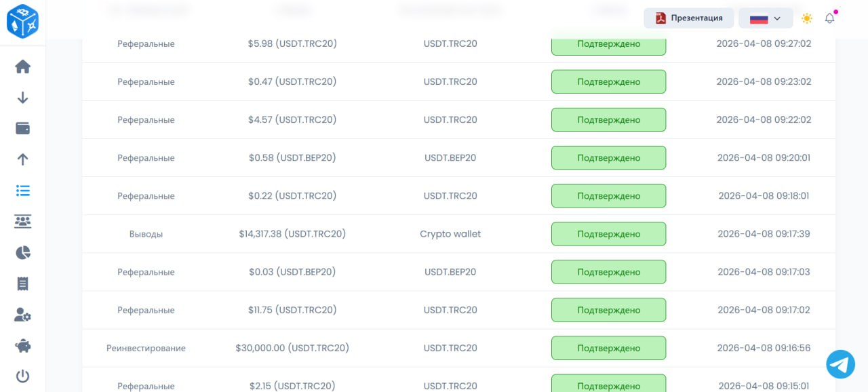The width and height of the screenshot is (868, 392).
Task: Open the user settings icon
Action: click(23, 315)
